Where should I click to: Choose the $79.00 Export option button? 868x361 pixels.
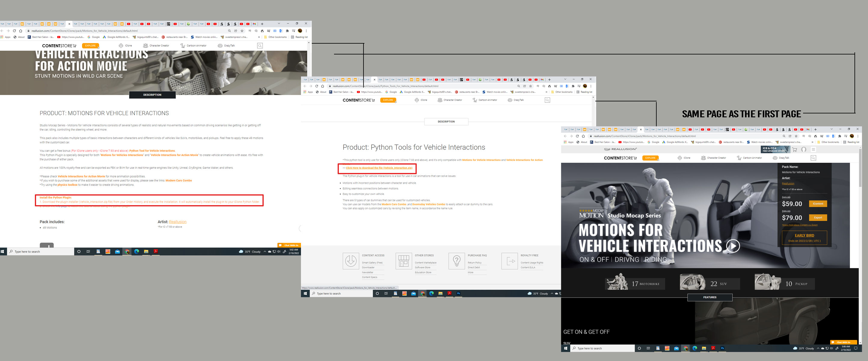[x=818, y=218]
